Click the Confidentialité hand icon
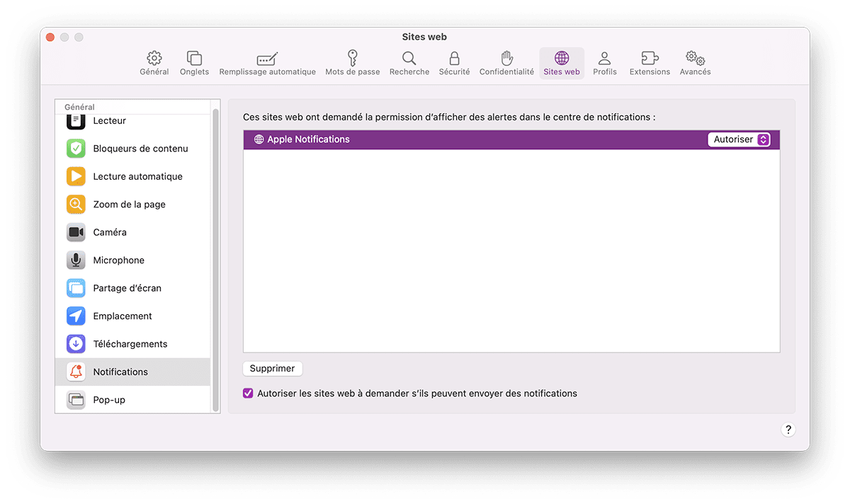 [506, 62]
